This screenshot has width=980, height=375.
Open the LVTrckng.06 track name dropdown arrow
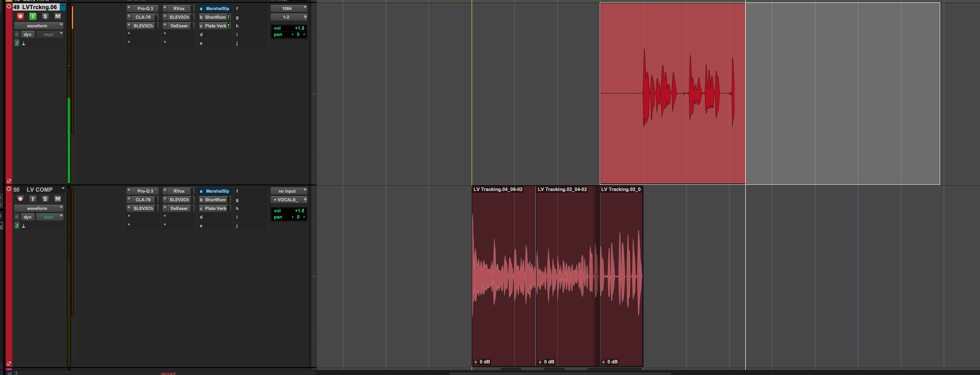click(63, 6)
